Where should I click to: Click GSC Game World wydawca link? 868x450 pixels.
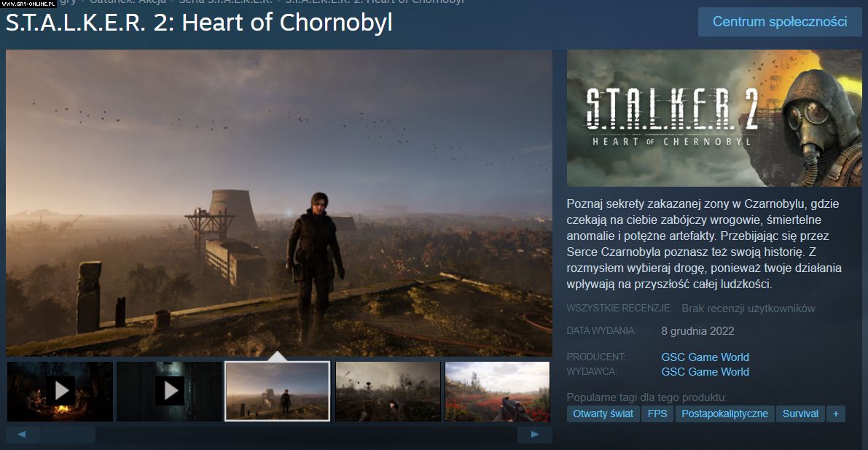pos(705,372)
